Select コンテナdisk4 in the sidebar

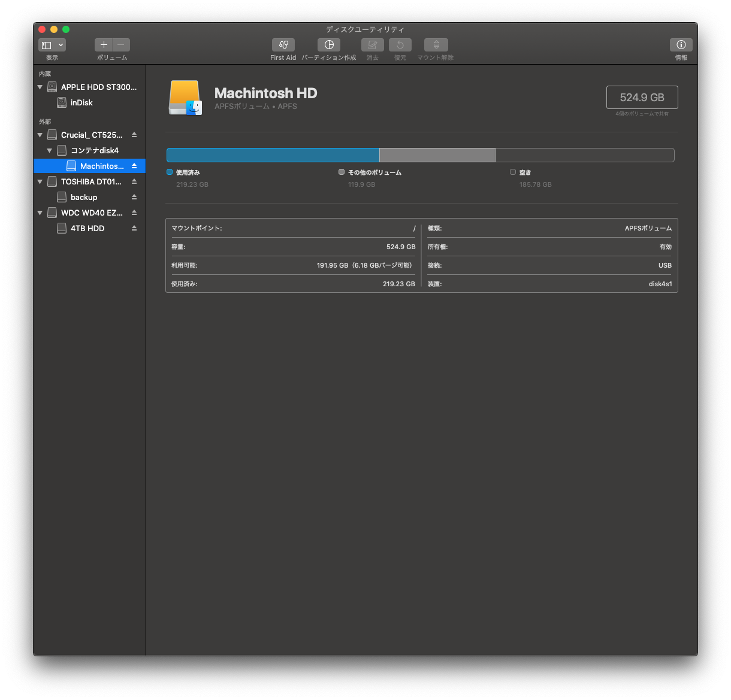[90, 150]
